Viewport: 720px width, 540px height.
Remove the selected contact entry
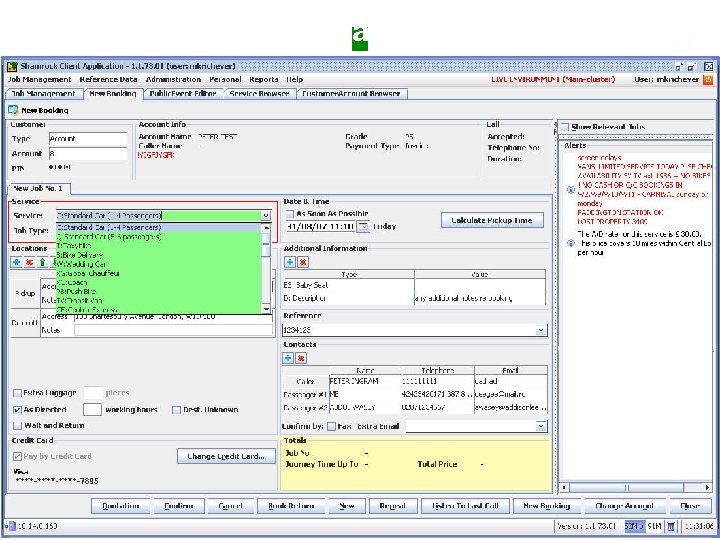tap(302, 357)
